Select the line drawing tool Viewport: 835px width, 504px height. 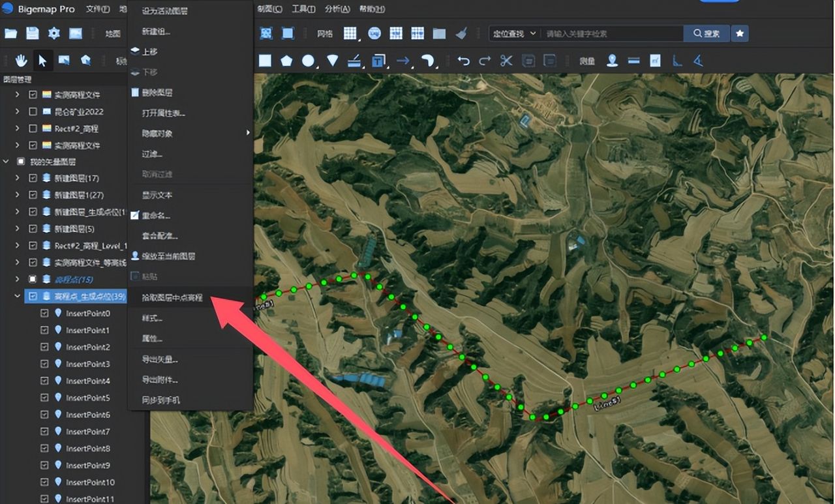point(354,61)
